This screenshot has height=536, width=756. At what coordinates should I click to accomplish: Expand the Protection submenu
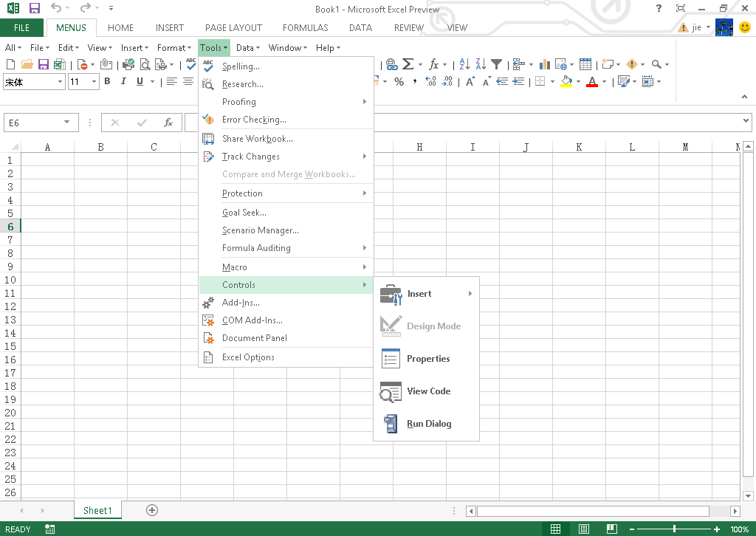click(286, 193)
